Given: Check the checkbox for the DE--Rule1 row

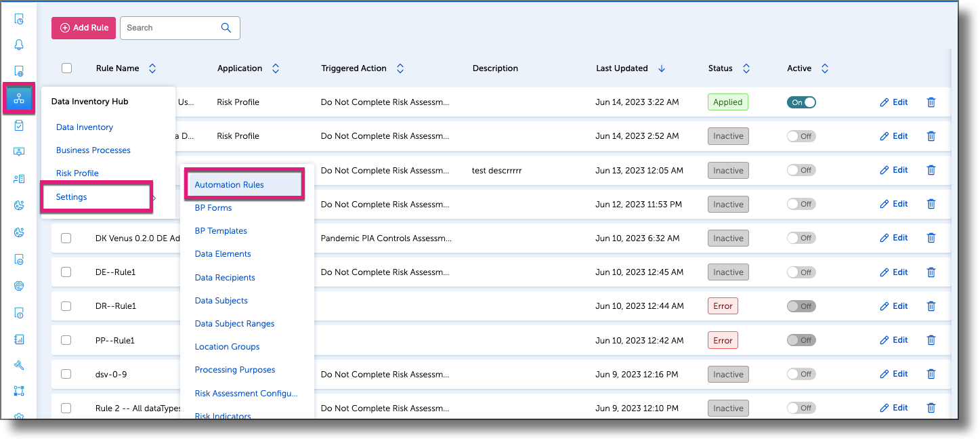Looking at the screenshot, I should click(66, 272).
